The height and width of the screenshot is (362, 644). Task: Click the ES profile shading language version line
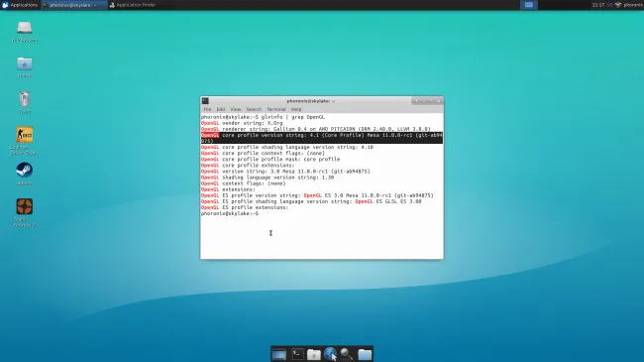(x=311, y=201)
